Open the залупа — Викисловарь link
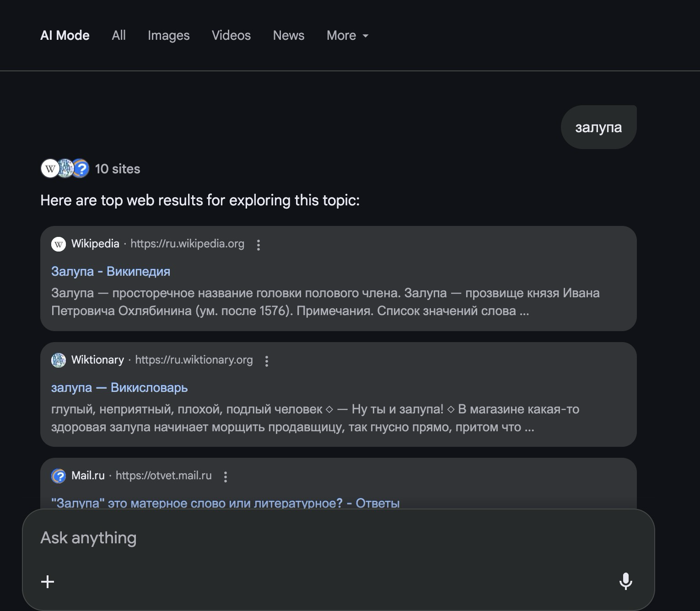This screenshot has height=611, width=700. [x=119, y=388]
